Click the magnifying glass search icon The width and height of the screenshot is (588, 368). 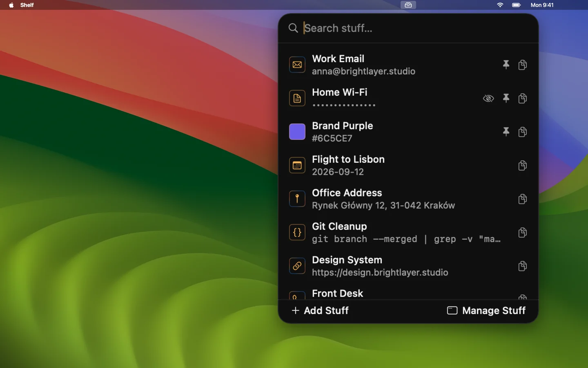pos(293,28)
